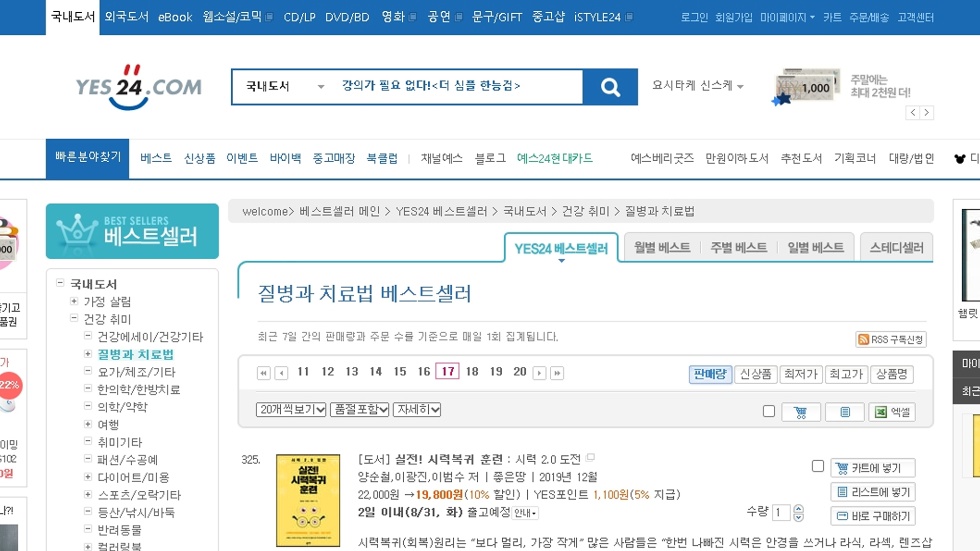The width and height of the screenshot is (980, 551).
Task: Click 회원가입 link
Action: pyautogui.click(x=733, y=17)
